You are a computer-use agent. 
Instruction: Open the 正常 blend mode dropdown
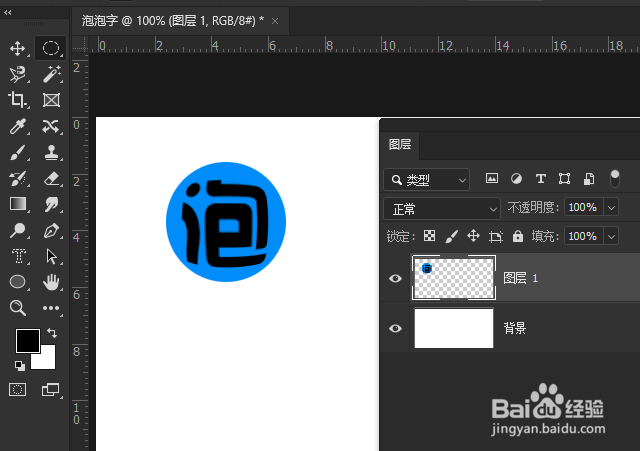pos(442,209)
